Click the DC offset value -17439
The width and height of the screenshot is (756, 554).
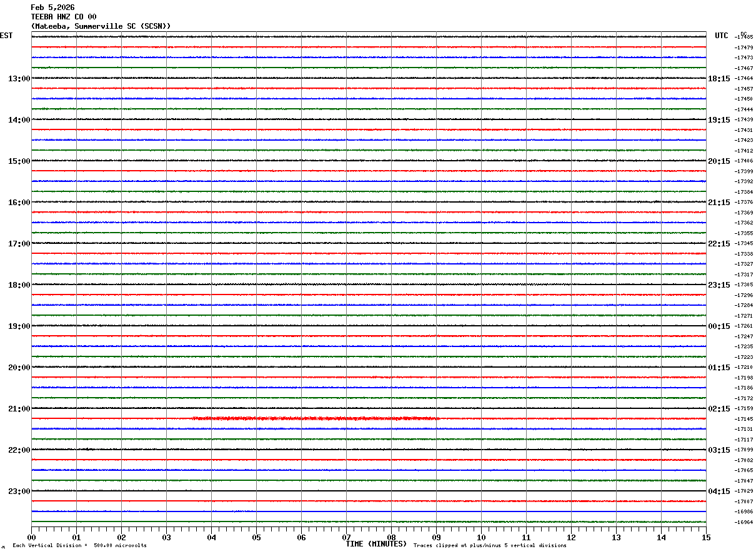coord(744,120)
